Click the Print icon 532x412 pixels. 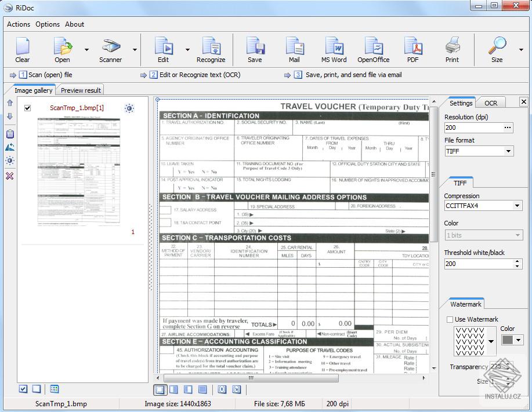[452, 50]
